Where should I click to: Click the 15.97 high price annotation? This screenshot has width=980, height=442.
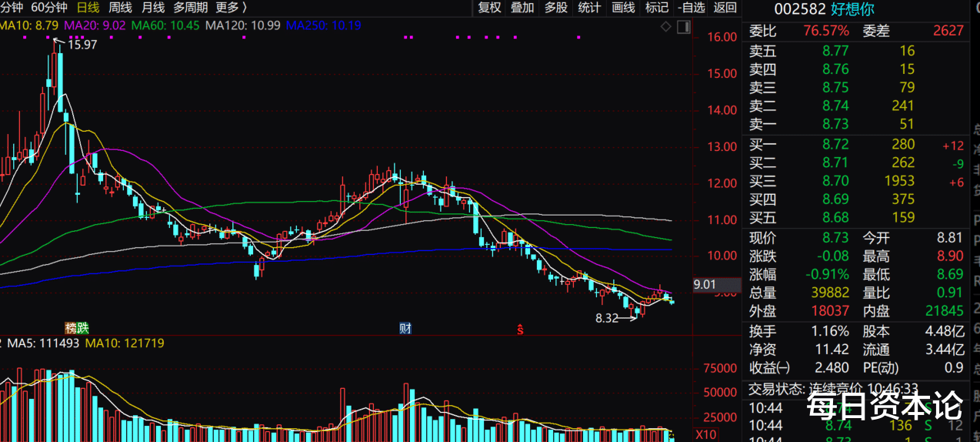point(83,45)
